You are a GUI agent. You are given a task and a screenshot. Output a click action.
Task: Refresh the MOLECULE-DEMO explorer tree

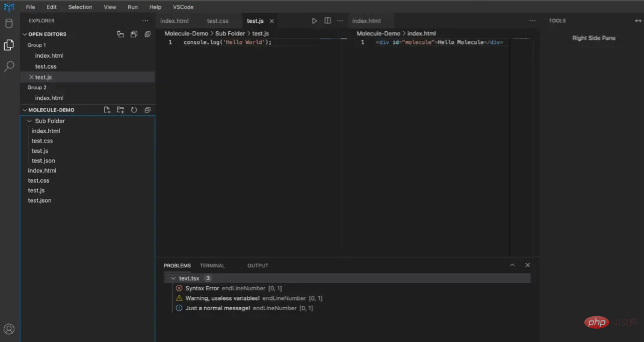134,110
